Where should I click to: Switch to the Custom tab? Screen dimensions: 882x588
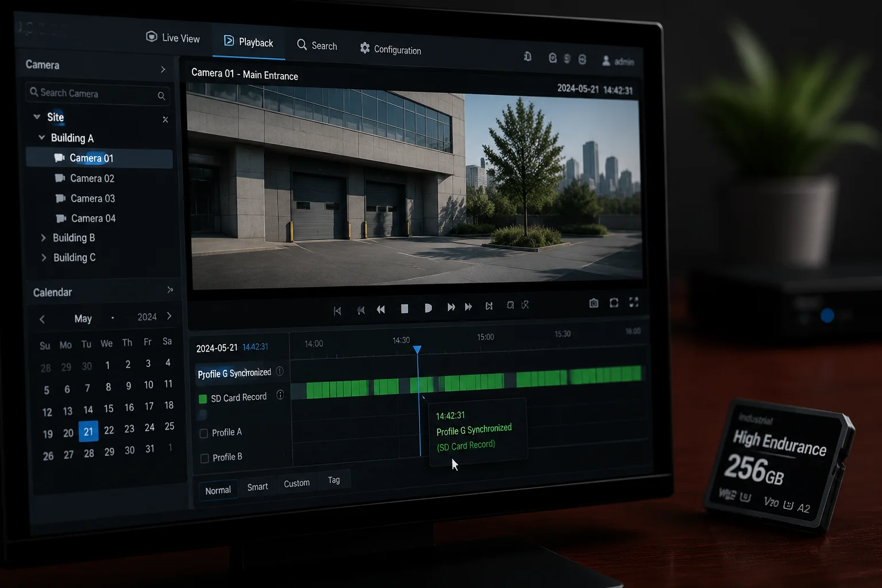pyautogui.click(x=297, y=483)
